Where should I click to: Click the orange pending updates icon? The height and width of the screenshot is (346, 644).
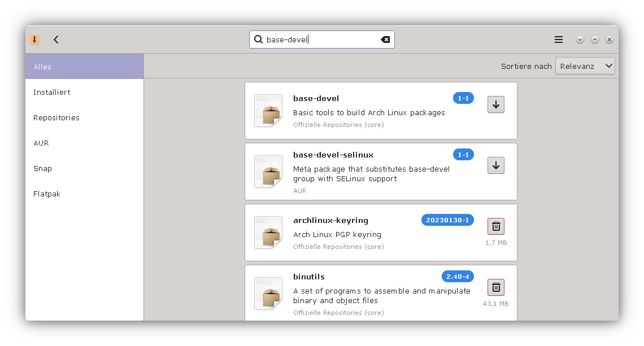coord(34,40)
